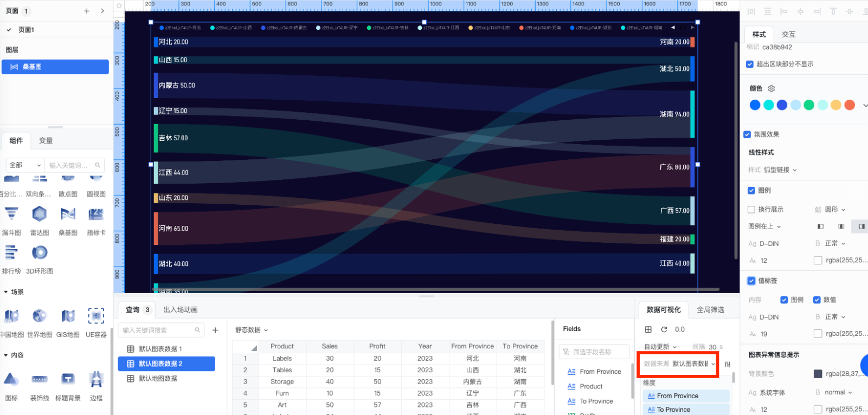Add the 图标 icon component
The width and height of the screenshot is (868, 415).
click(x=11, y=386)
